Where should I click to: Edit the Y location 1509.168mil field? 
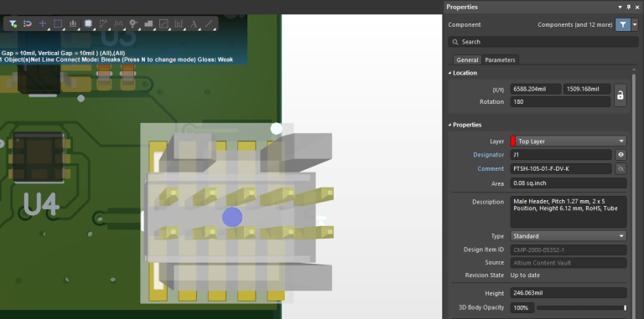pyautogui.click(x=586, y=89)
